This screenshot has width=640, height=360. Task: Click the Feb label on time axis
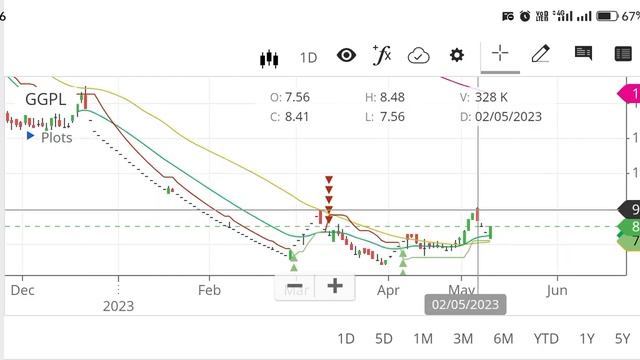[x=209, y=290]
